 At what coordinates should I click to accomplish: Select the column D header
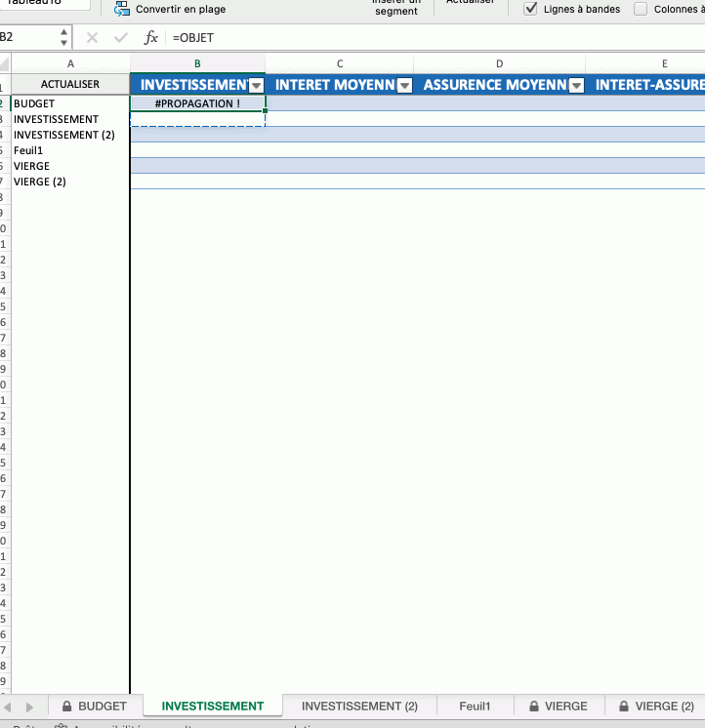pyautogui.click(x=499, y=63)
